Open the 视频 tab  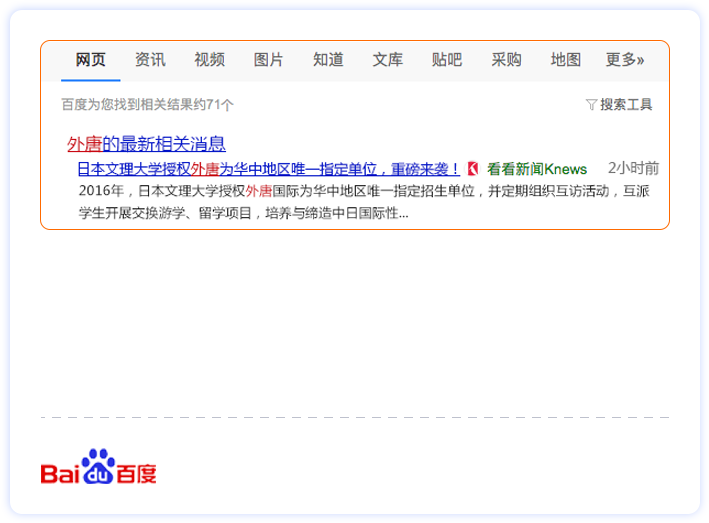pos(209,60)
